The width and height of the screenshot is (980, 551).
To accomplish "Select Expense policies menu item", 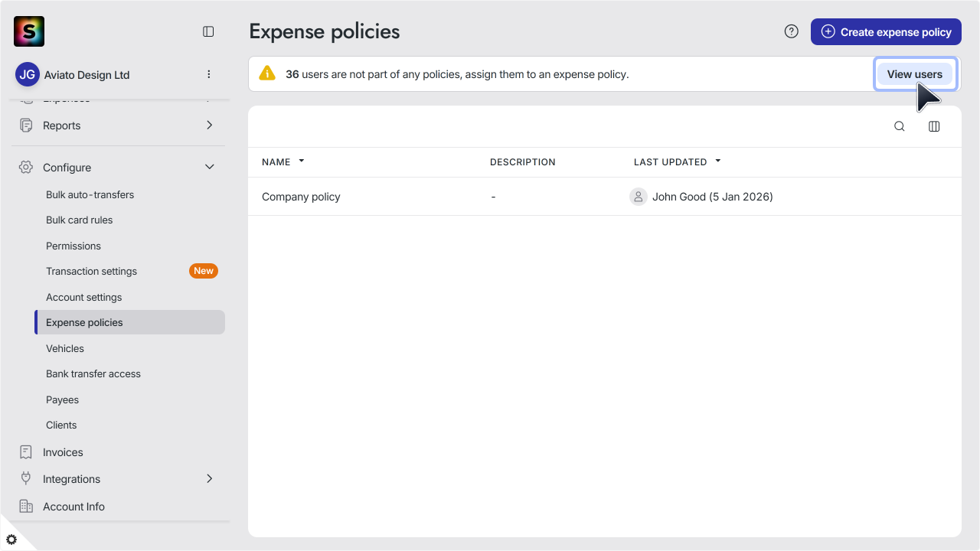I will [x=130, y=322].
